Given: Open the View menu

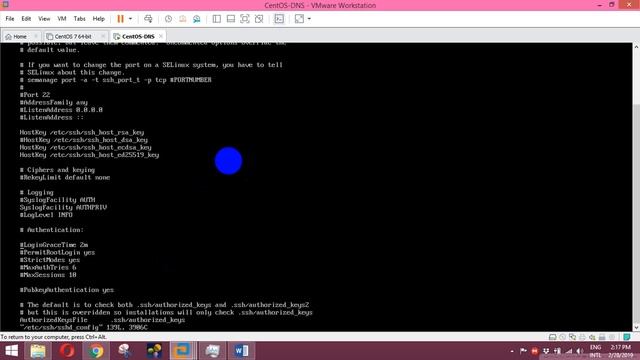Looking at the screenshot, I should pos(44,19).
